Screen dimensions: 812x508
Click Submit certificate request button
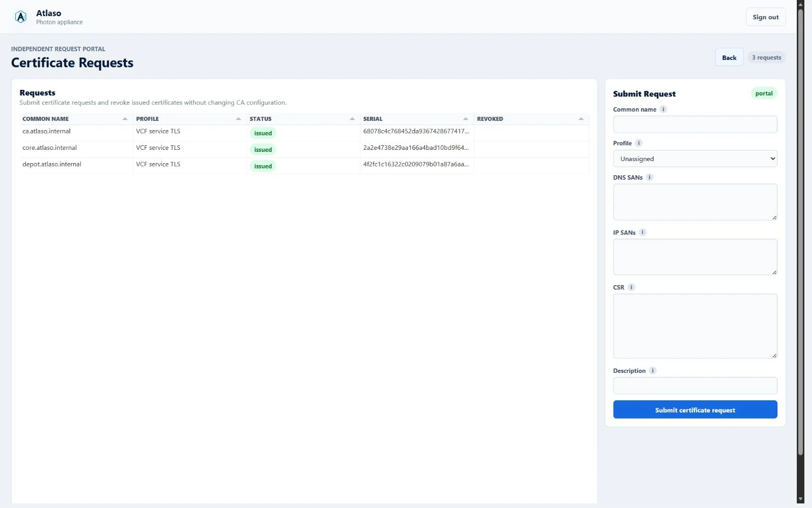[x=695, y=409]
